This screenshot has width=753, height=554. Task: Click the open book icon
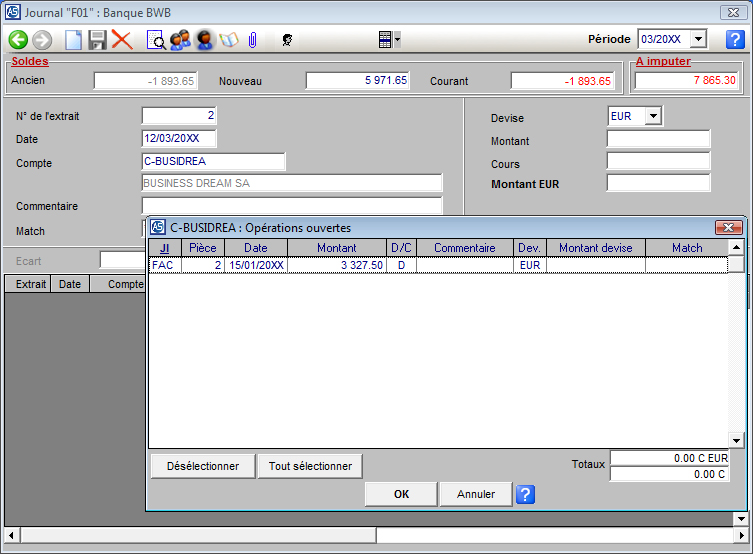(229, 40)
